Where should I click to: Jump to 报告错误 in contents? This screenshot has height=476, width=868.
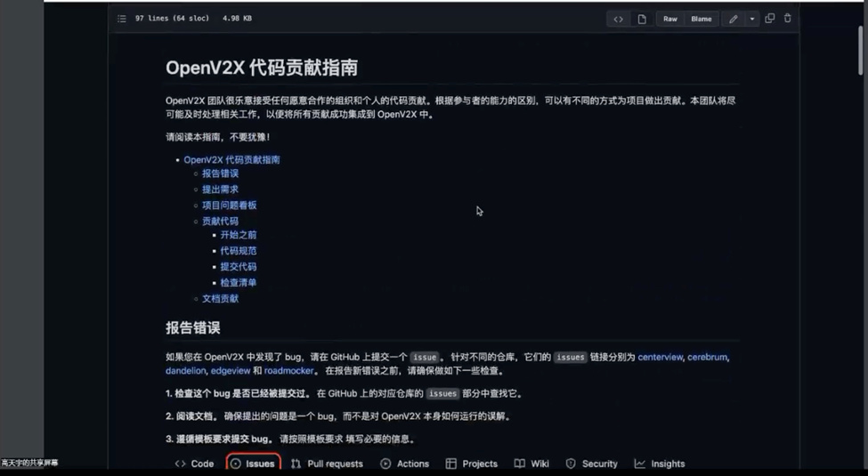[220, 173]
